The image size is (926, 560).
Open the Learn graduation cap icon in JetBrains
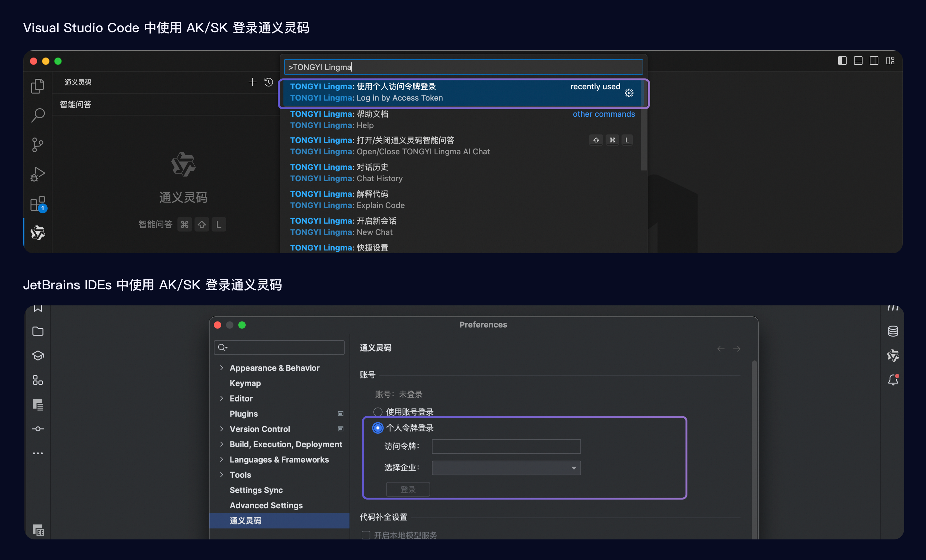pos(38,356)
